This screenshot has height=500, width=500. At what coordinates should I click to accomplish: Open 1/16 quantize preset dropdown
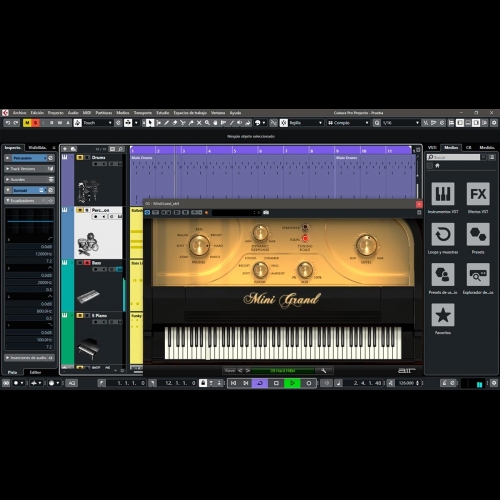pyautogui.click(x=401, y=123)
